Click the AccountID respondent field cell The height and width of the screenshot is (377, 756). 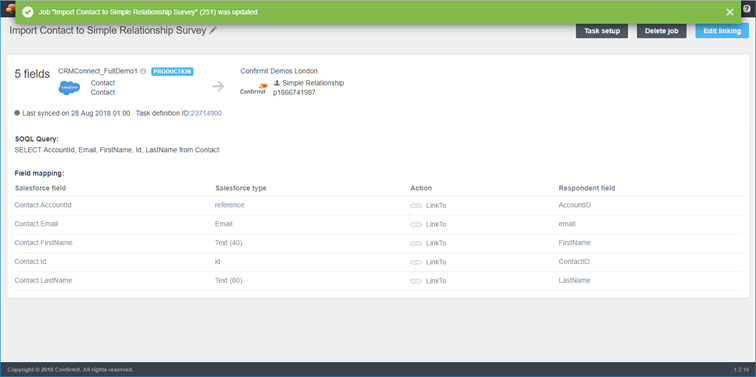575,205
